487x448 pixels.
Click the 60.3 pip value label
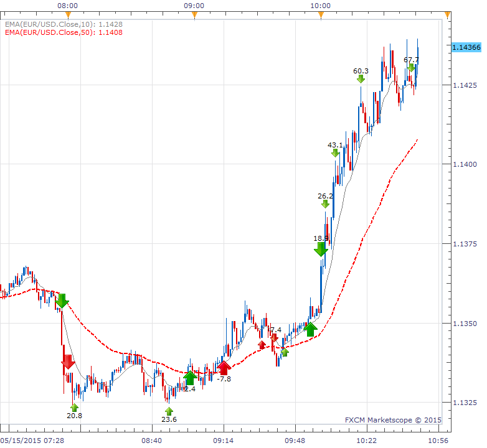click(361, 71)
